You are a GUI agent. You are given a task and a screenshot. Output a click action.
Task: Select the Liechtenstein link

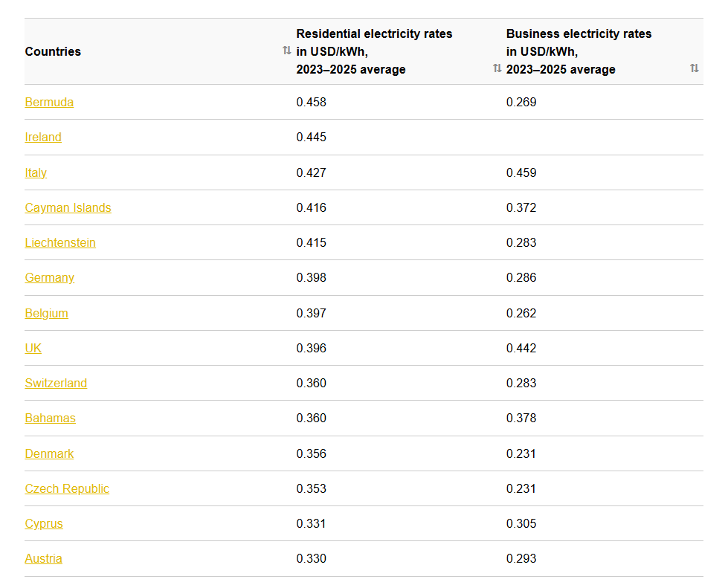tap(60, 242)
